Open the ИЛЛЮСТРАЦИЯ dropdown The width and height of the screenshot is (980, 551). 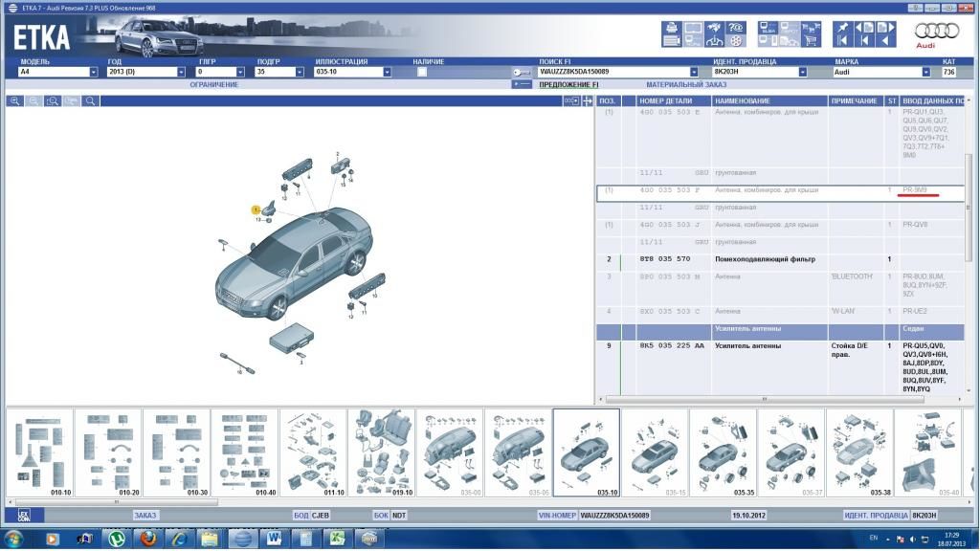point(387,72)
